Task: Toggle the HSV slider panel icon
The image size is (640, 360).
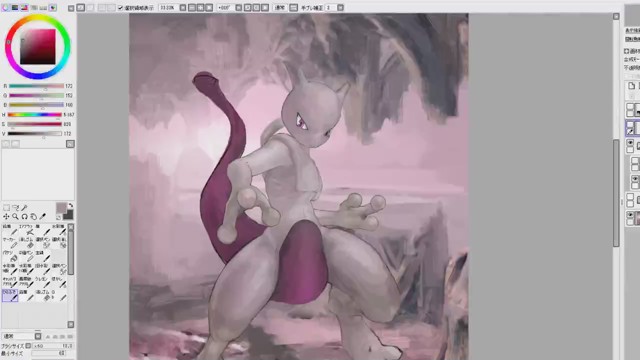Action: pos(24,7)
